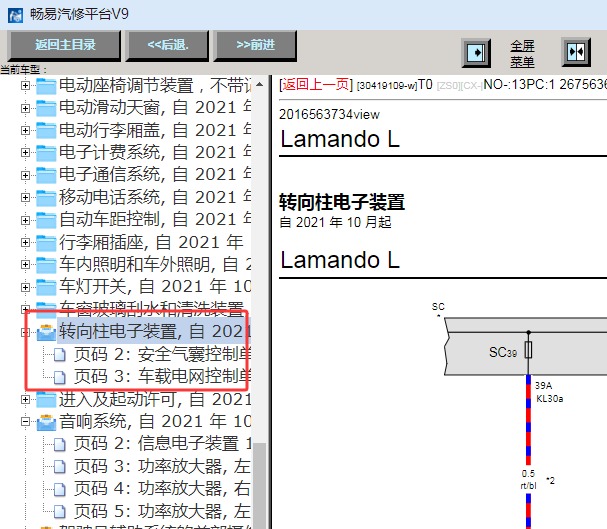Click page icon of 页码 4: 功率放大器
607x529 pixels.
coord(60,489)
